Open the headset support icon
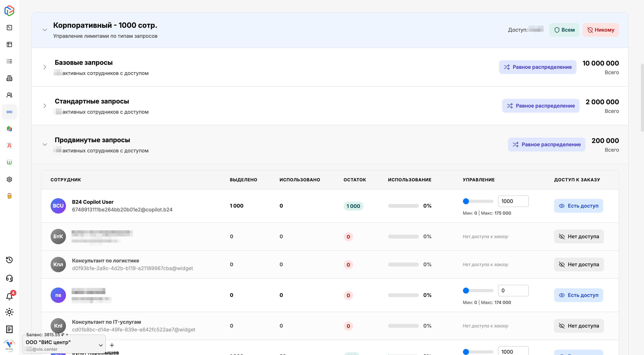The height and width of the screenshot is (355, 644). point(10,278)
